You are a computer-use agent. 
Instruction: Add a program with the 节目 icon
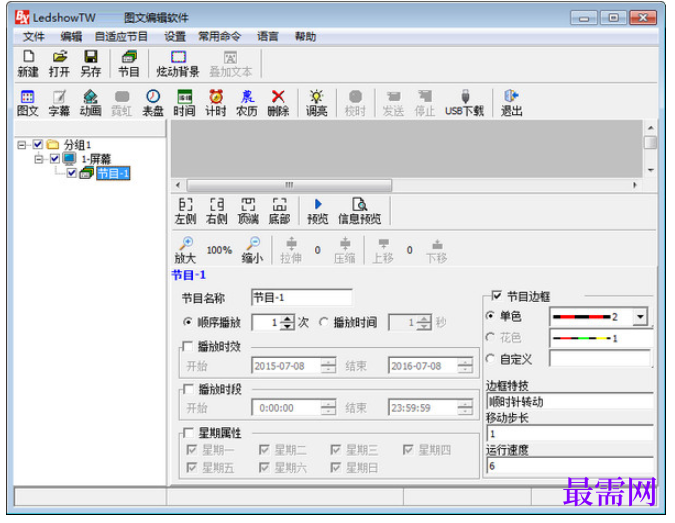pyautogui.click(x=129, y=64)
